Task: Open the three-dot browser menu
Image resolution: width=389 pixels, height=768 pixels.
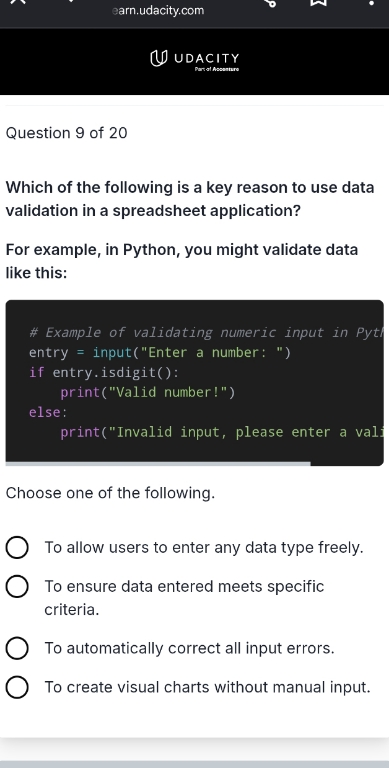Action: click(x=371, y=2)
